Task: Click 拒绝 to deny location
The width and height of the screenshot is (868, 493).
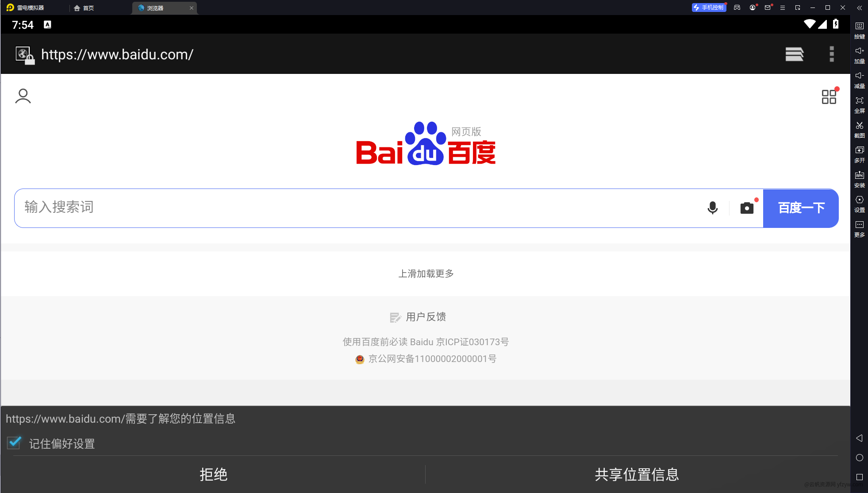Action: [213, 474]
